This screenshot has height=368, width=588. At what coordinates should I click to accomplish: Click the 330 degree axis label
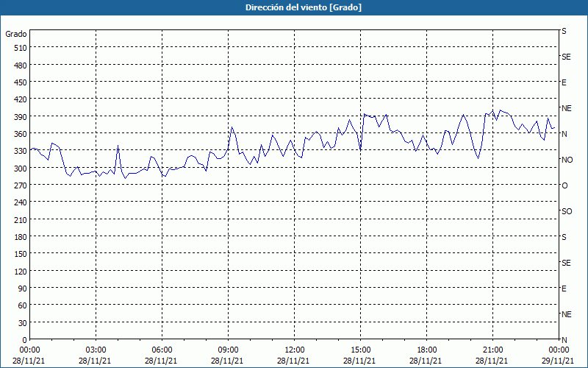(21, 151)
